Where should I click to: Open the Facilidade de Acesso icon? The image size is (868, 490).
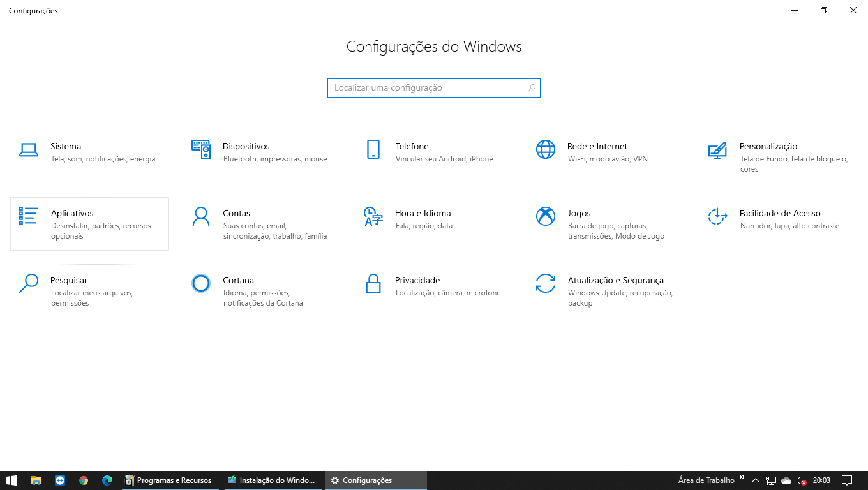(718, 216)
